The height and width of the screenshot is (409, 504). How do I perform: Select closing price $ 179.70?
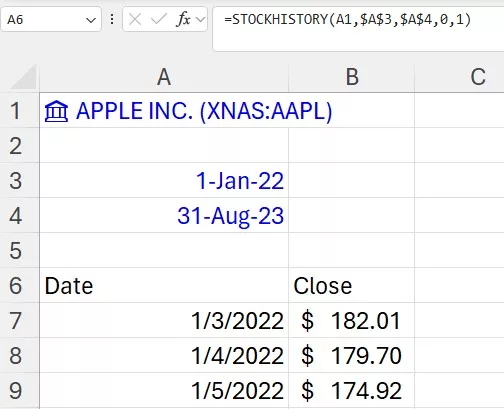pyautogui.click(x=352, y=355)
